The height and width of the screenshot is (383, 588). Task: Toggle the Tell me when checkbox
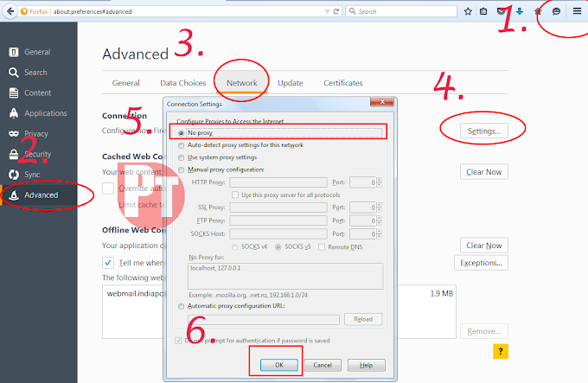(x=108, y=263)
